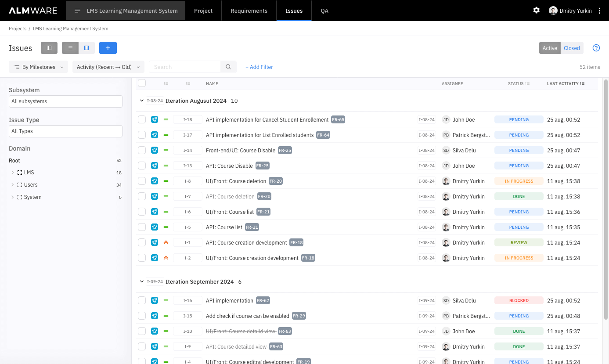The image size is (609, 364).
Task: Open the Project tab
Action: click(203, 11)
